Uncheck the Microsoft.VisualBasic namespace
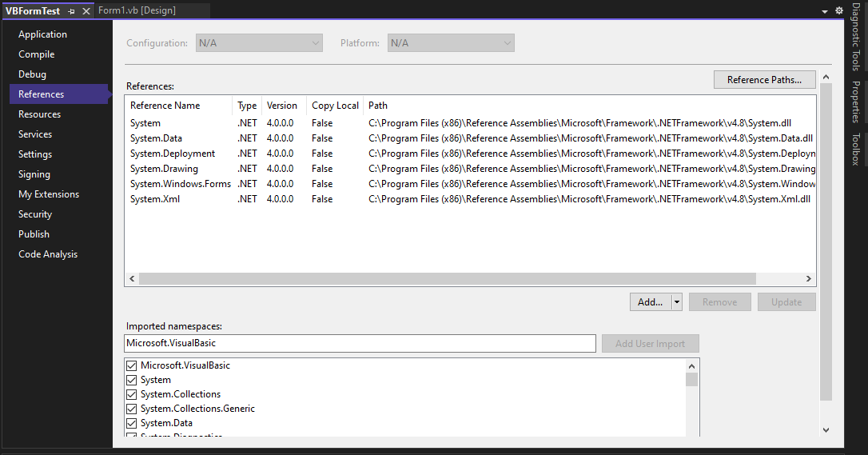868x455 pixels. coord(131,365)
